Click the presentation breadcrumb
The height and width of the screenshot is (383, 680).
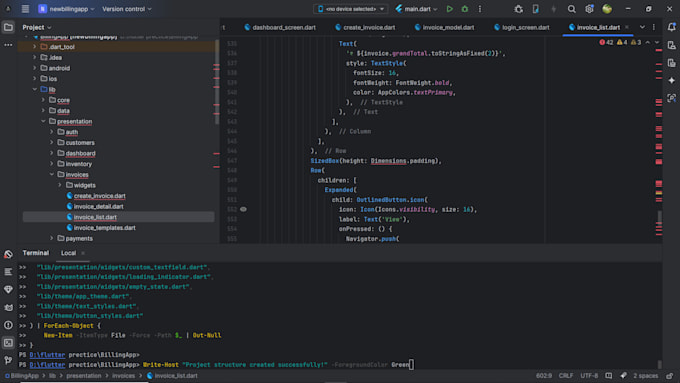pyautogui.click(x=83, y=376)
